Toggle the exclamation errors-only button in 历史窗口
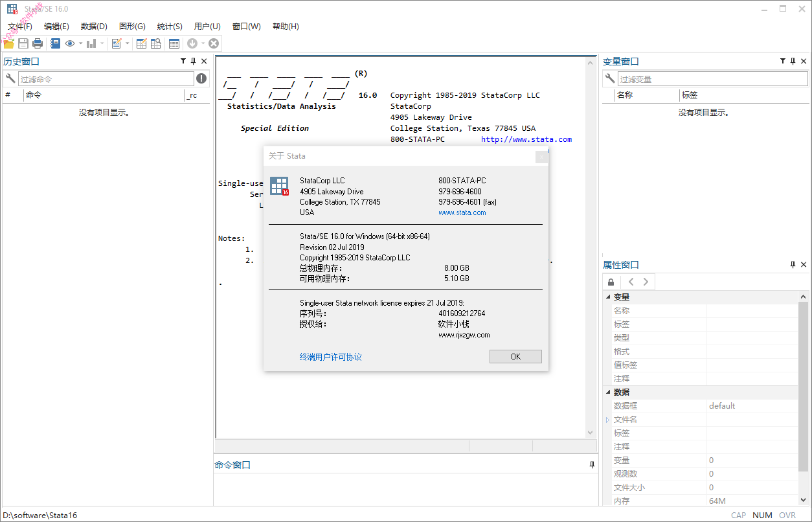Screen dimensions: 812x522 point(202,78)
